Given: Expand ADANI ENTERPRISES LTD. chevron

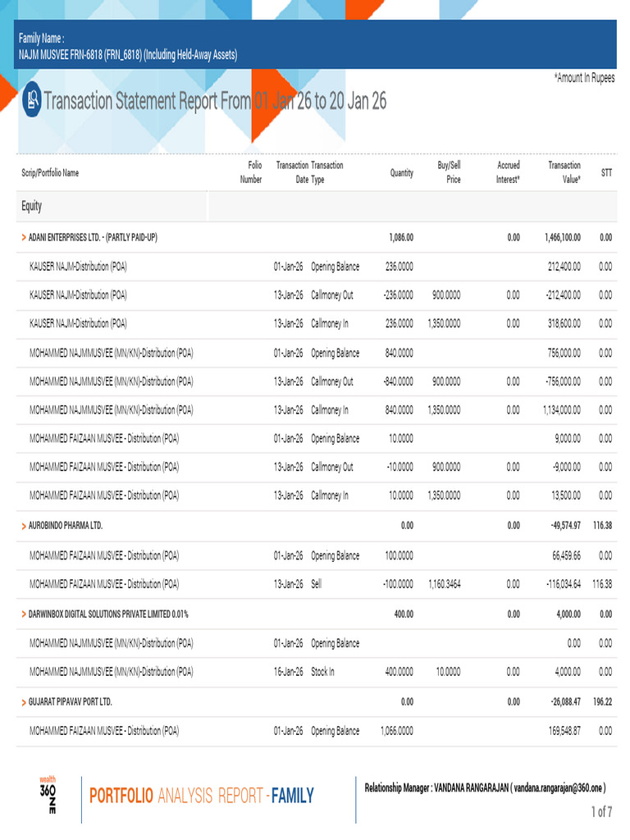Looking at the screenshot, I should click(x=24, y=237).
